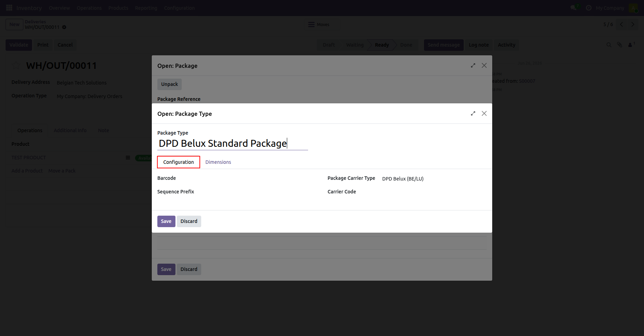Close the Open: Package Type dialog
The width and height of the screenshot is (644, 336).
(x=484, y=113)
